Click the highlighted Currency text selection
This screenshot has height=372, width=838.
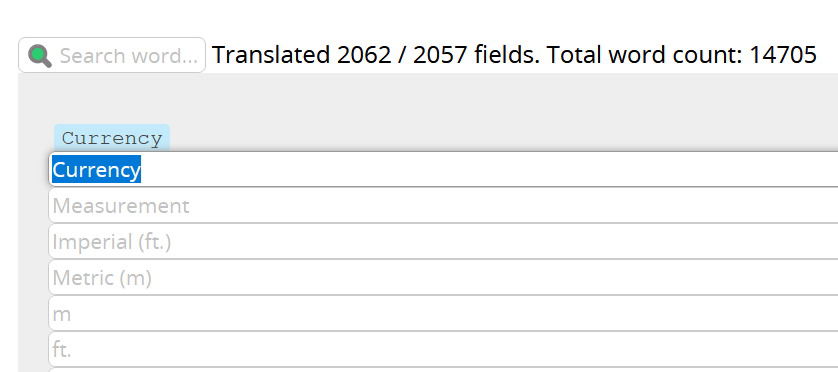[x=96, y=169]
